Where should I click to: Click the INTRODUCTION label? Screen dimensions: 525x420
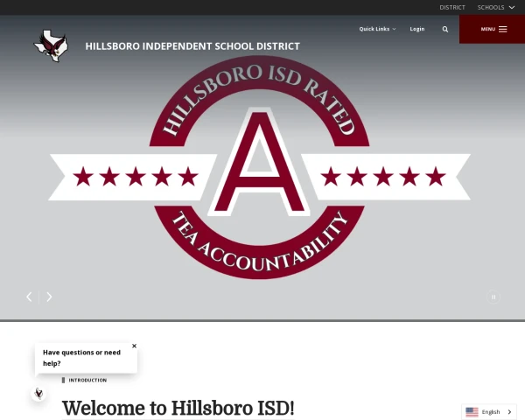[x=87, y=380]
